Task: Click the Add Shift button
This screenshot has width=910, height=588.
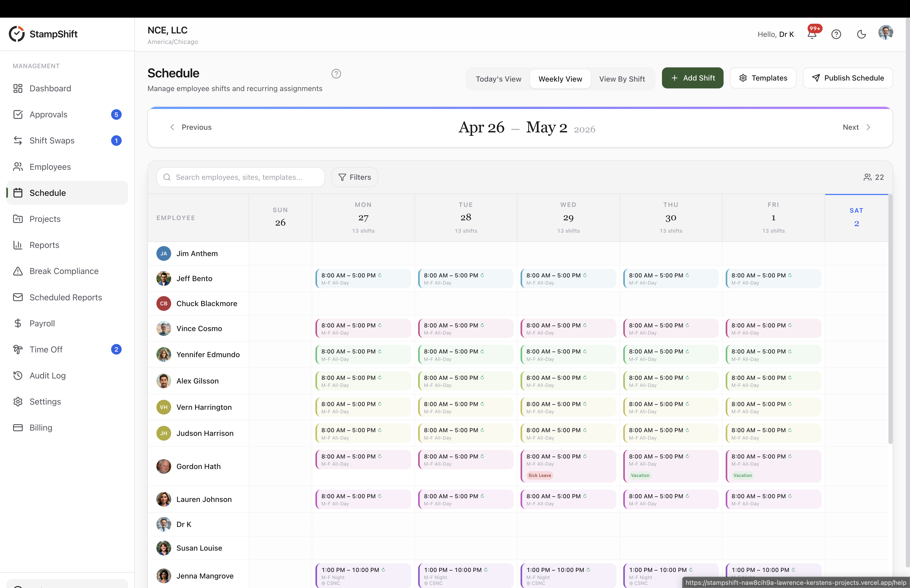Action: click(x=692, y=78)
